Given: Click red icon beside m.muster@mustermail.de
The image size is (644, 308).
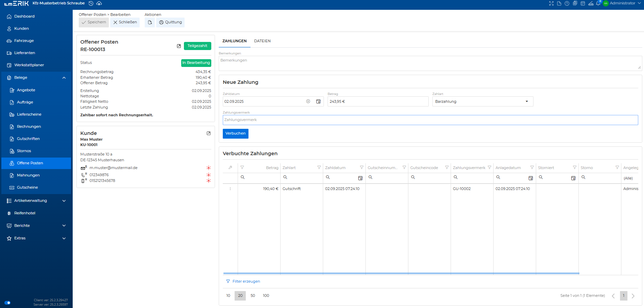Looking at the screenshot, I should 209,168.
